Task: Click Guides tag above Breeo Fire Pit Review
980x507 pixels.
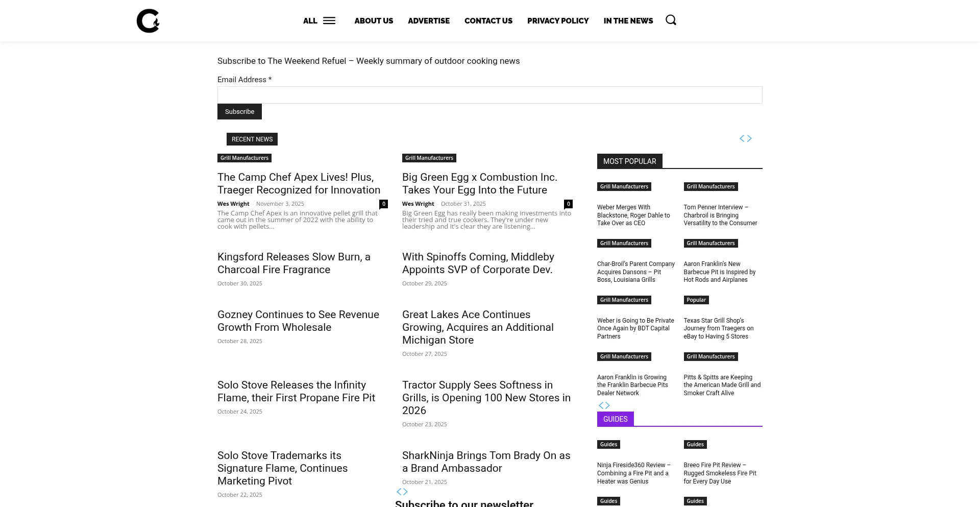Action: point(695,445)
